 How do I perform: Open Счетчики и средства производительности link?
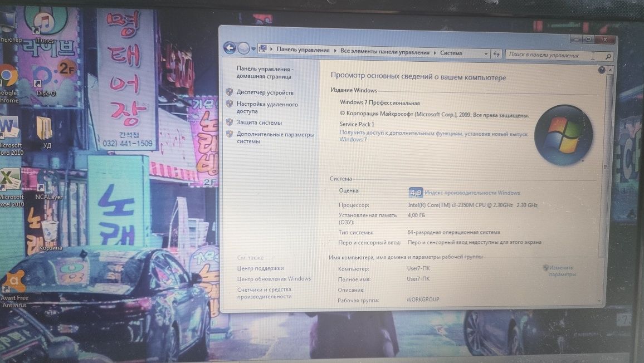[x=265, y=293]
